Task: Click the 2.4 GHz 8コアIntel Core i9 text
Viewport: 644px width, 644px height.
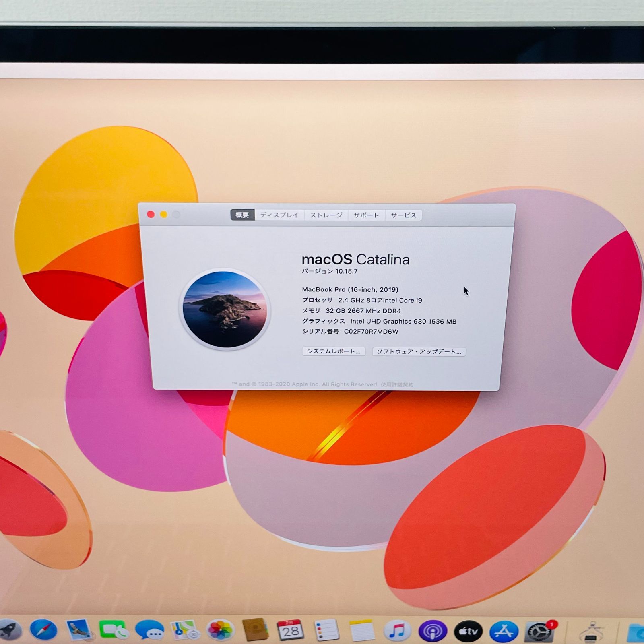Action: coord(380,300)
